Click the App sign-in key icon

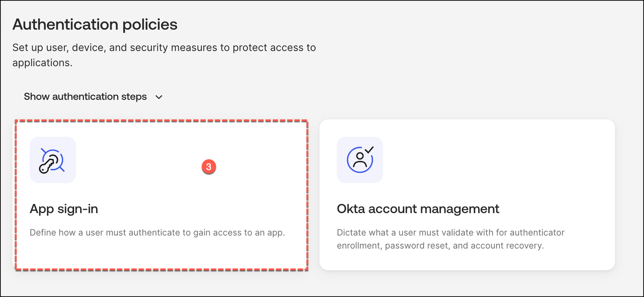click(x=52, y=160)
